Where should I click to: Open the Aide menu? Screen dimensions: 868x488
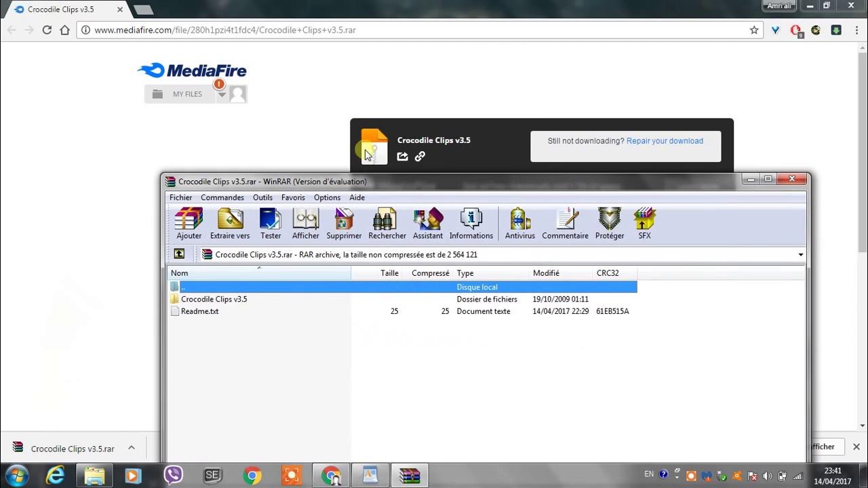pyautogui.click(x=357, y=197)
